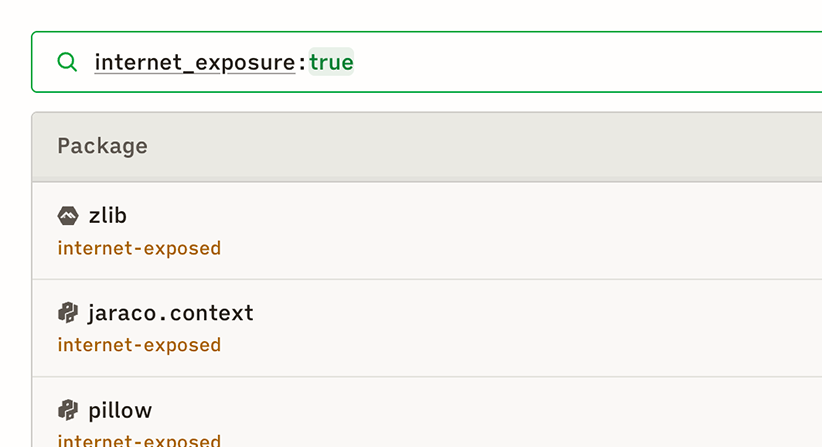Click blank area of the table header row
This screenshot has width=822, height=447.
click(x=500, y=146)
